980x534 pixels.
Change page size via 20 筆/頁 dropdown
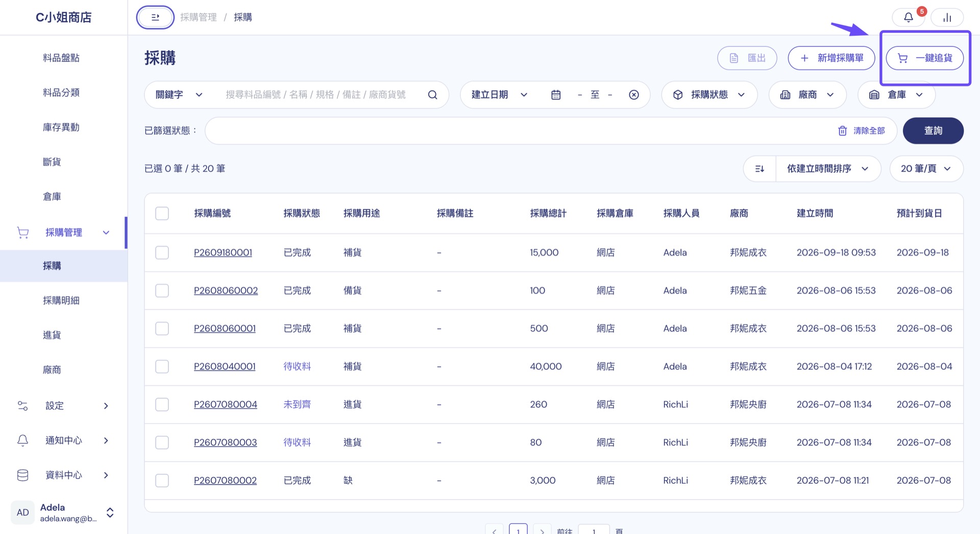[x=926, y=168]
